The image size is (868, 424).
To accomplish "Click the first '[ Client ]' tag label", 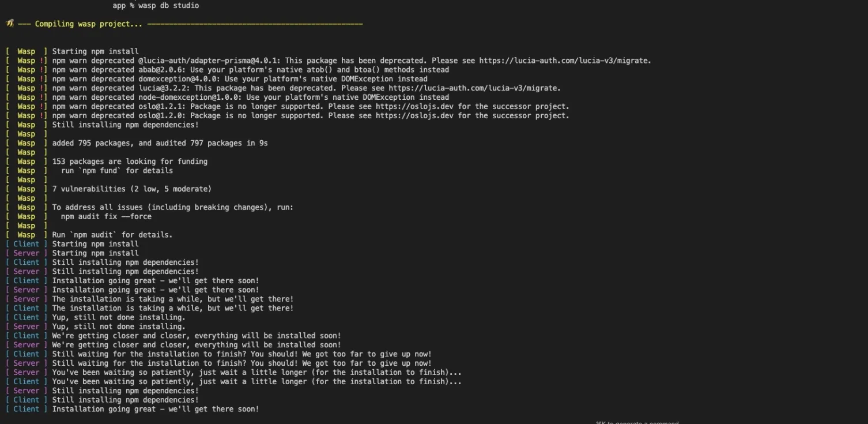I will click(x=27, y=244).
